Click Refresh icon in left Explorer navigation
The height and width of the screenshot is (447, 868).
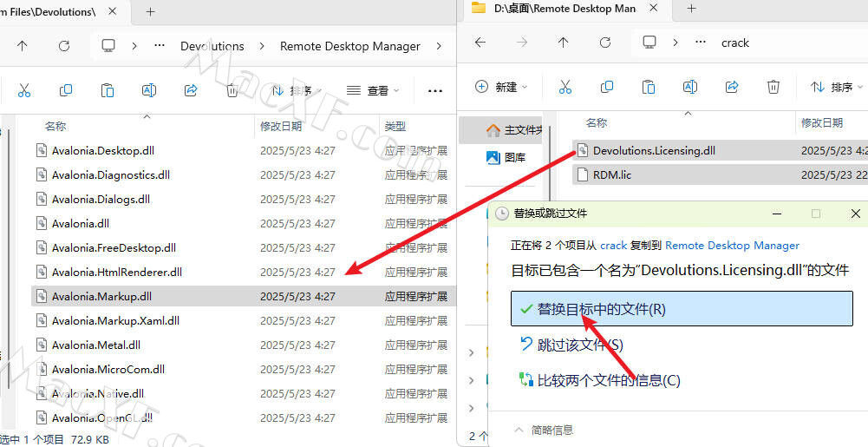64,46
